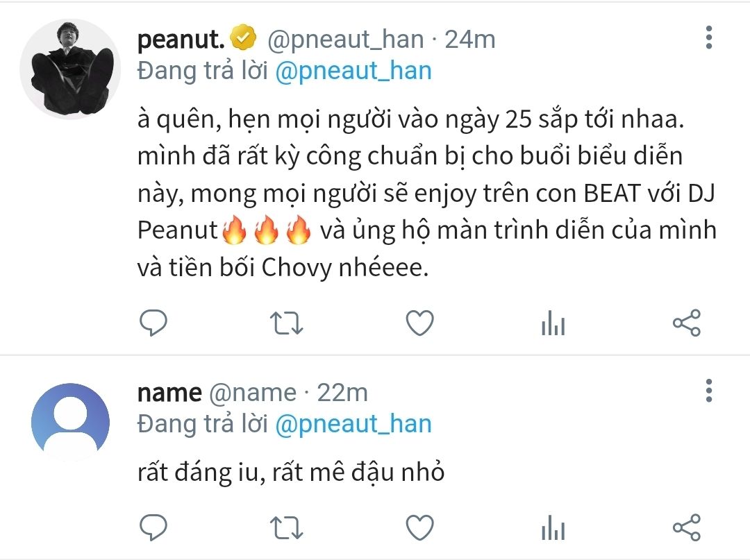Viewport: 750px width, 560px height.
Task: Click the 22m timestamp
Action: coord(342,393)
